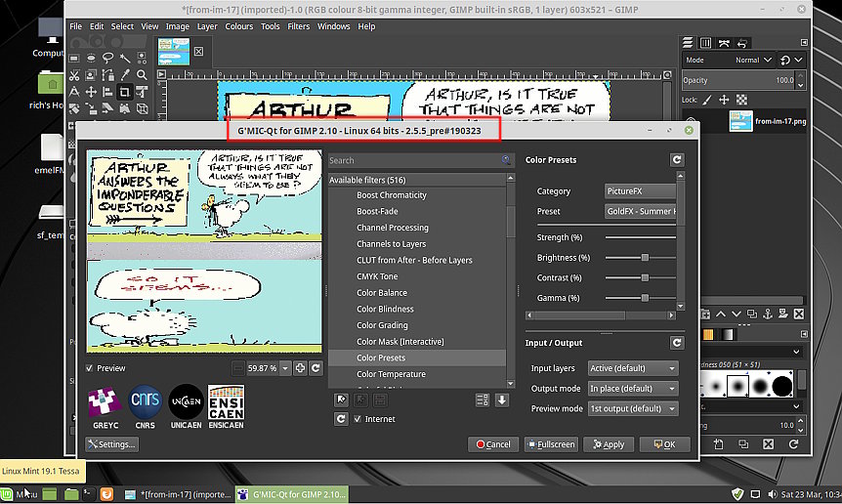Viewport: 842px width, 504px height.
Task: Select the Fuzzy Select magic wand tool
Action: [x=125, y=58]
